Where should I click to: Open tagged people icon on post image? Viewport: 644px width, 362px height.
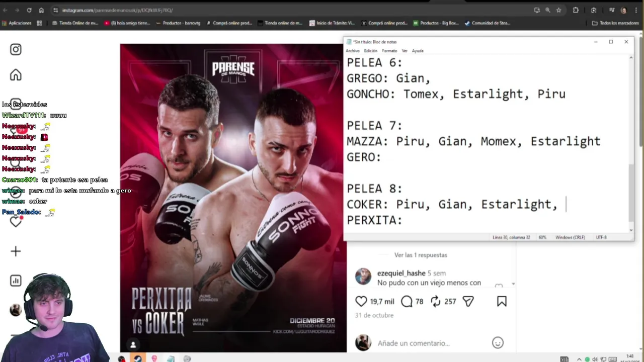[133, 345]
